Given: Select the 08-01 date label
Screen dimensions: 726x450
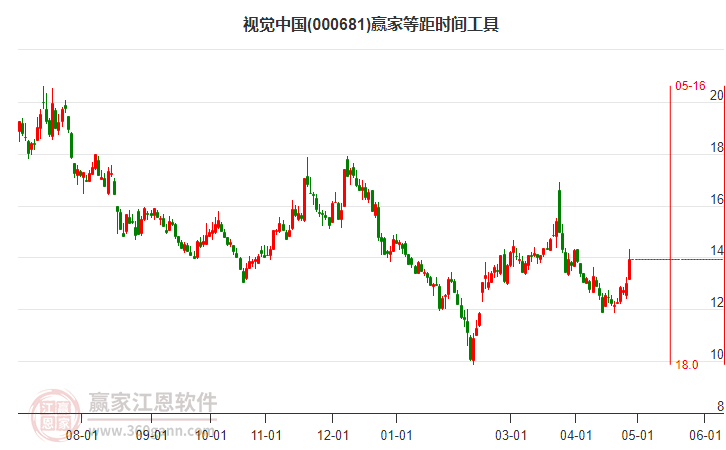Looking at the screenshot, I should [81, 436].
